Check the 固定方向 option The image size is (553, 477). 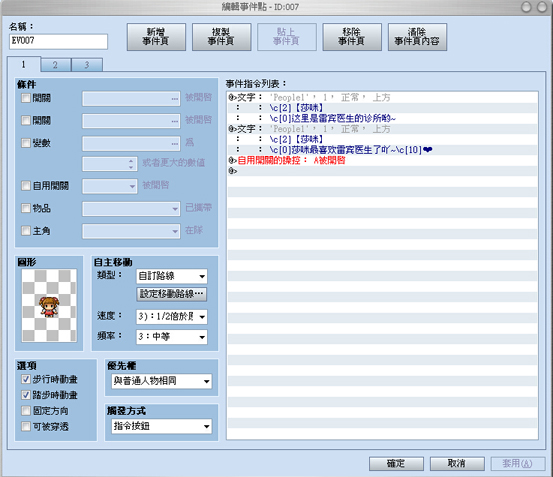(x=26, y=410)
